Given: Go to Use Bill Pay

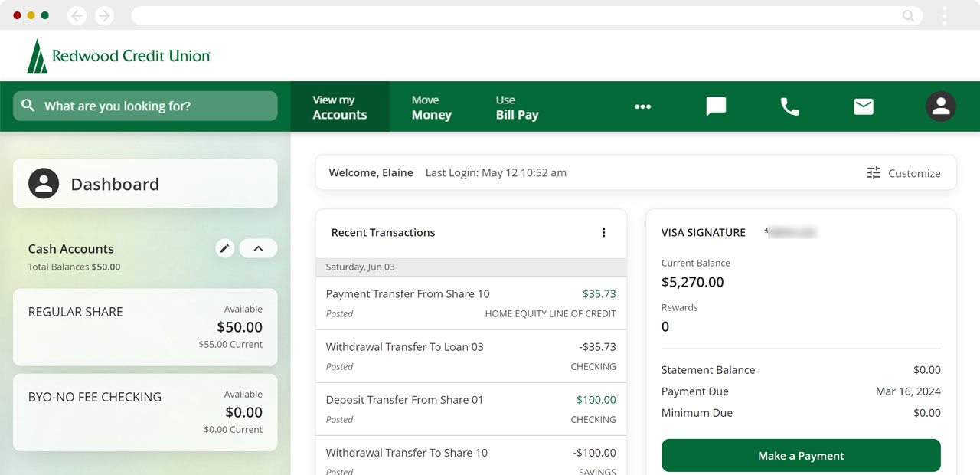Looking at the screenshot, I should [517, 107].
